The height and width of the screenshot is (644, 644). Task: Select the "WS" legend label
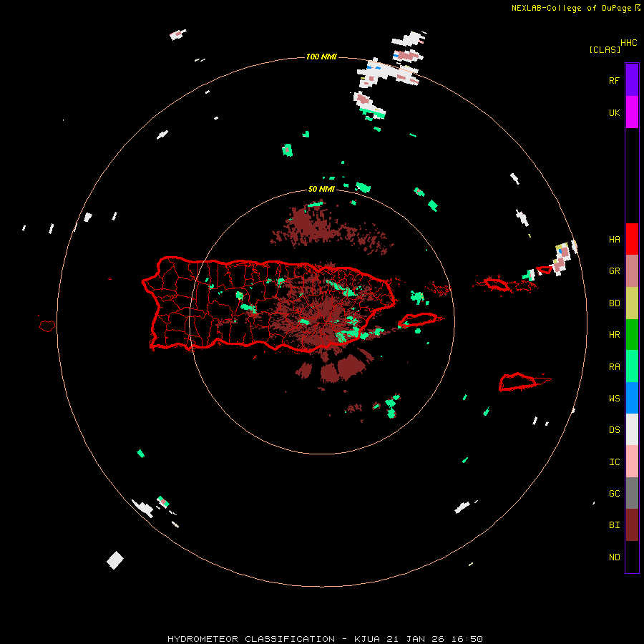(614, 399)
